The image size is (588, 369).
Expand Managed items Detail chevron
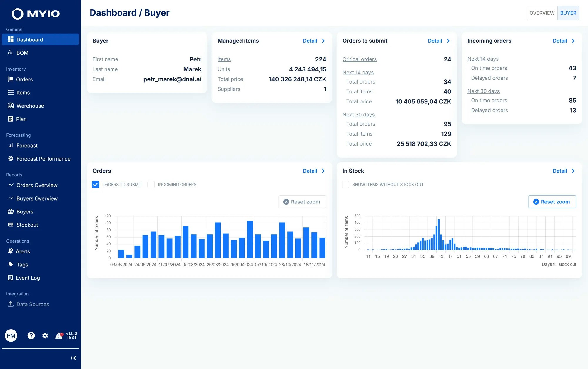[323, 41]
